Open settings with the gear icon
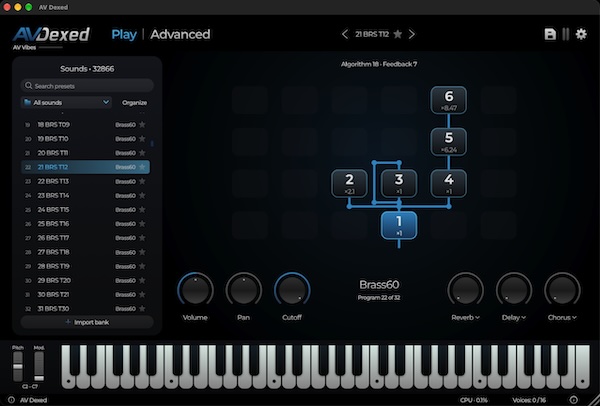 point(581,34)
